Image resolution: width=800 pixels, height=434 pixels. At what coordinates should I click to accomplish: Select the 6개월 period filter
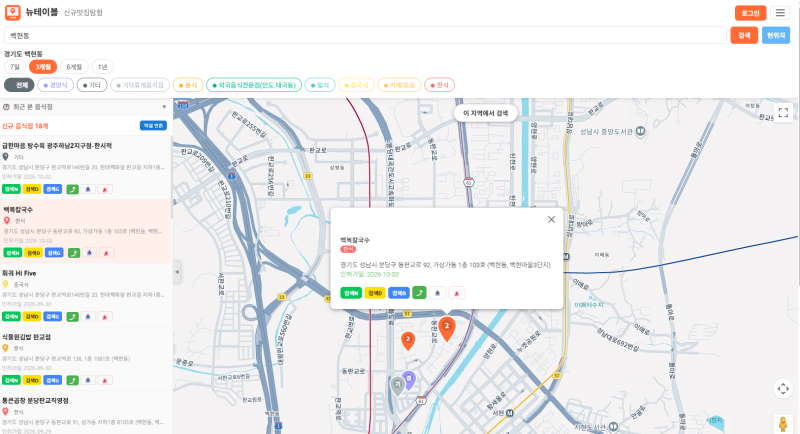[74, 67]
